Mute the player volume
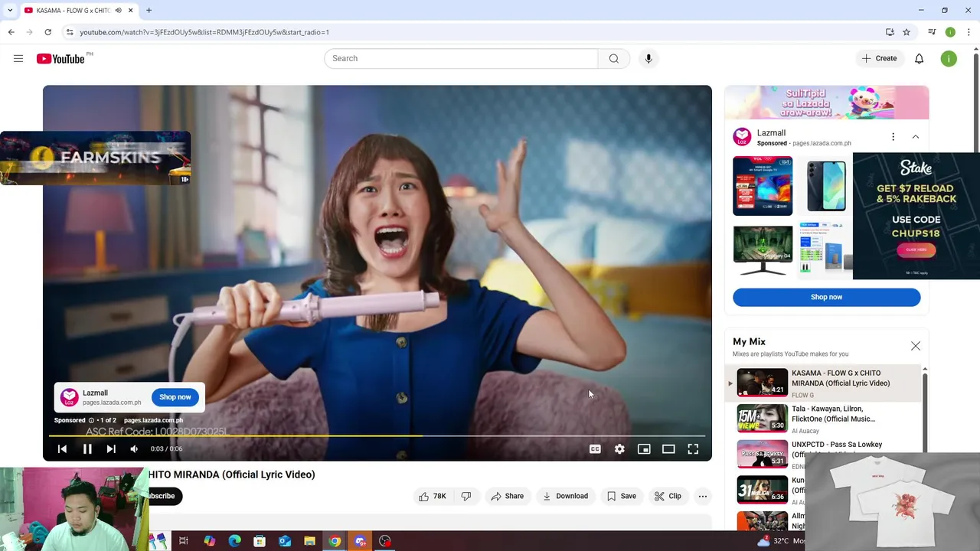 (x=135, y=449)
